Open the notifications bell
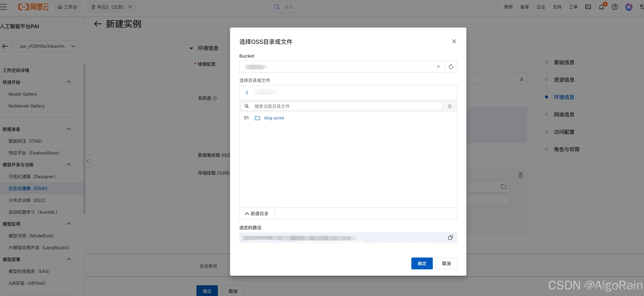Viewport: 644px width, 296px height. (x=601, y=7)
